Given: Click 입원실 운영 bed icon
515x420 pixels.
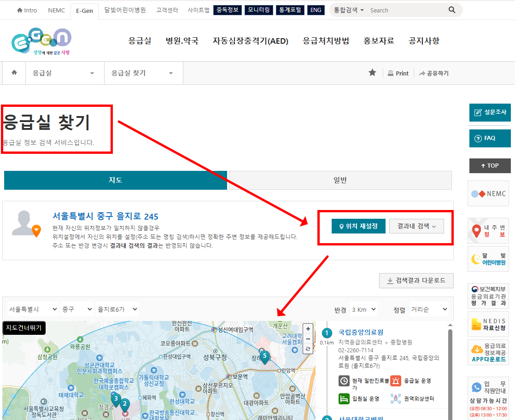Looking at the screenshot, I should [x=344, y=399].
